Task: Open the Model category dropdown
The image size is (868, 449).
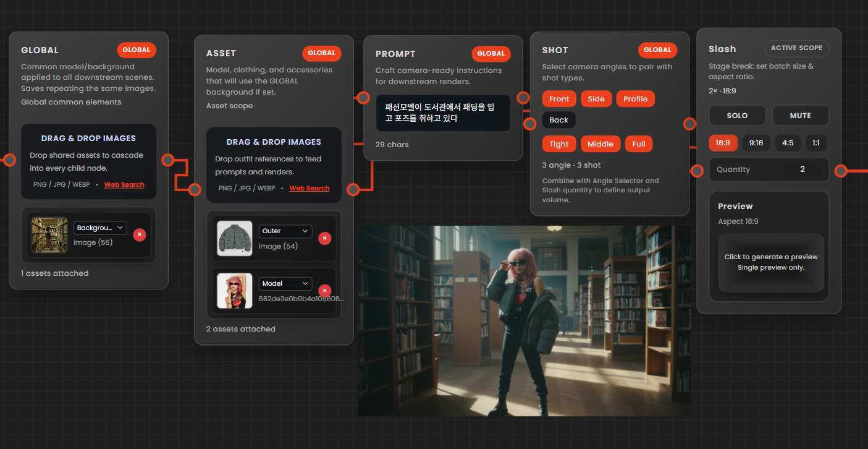Action: point(285,283)
